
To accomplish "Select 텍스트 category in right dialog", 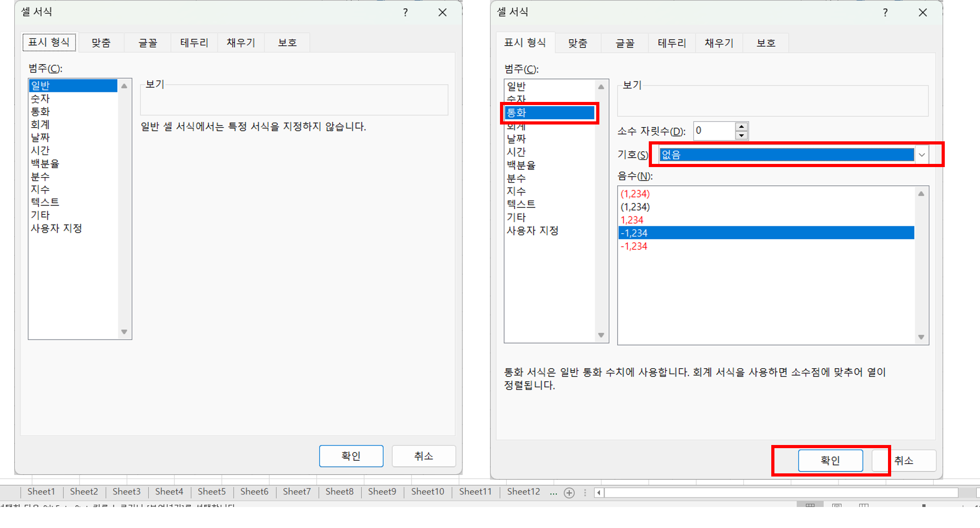I will point(549,204).
